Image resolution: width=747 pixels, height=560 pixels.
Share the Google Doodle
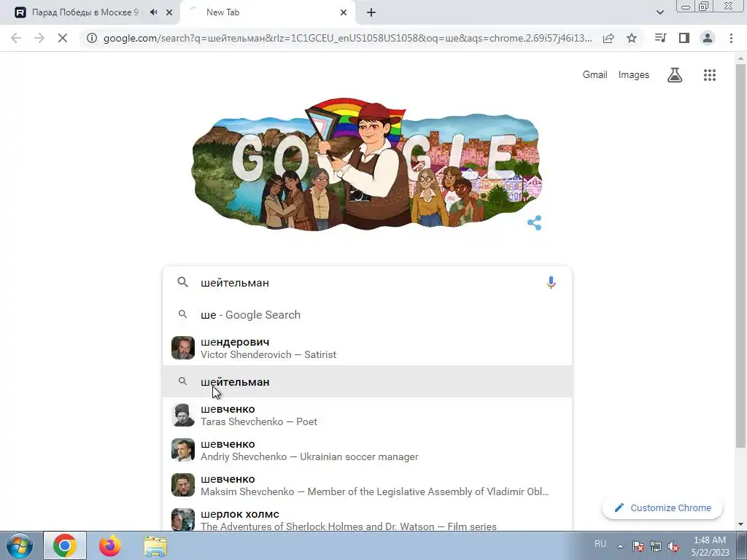tap(535, 222)
